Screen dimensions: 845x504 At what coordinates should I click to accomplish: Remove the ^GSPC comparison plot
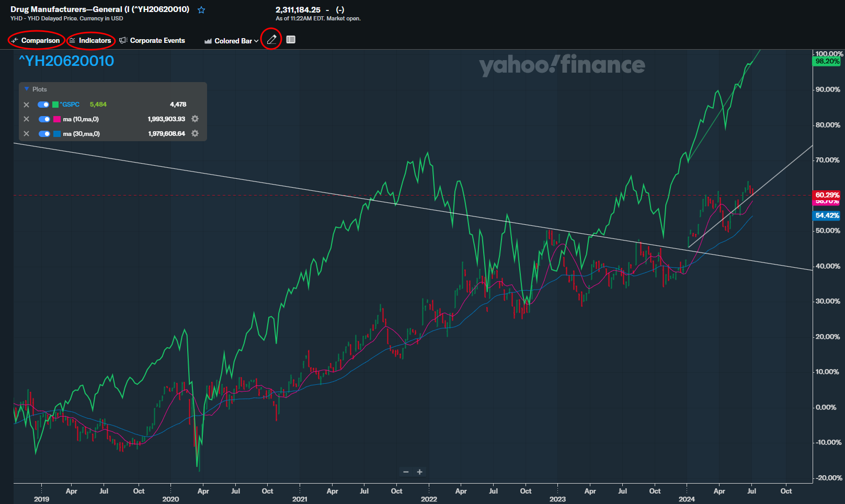pyautogui.click(x=27, y=105)
